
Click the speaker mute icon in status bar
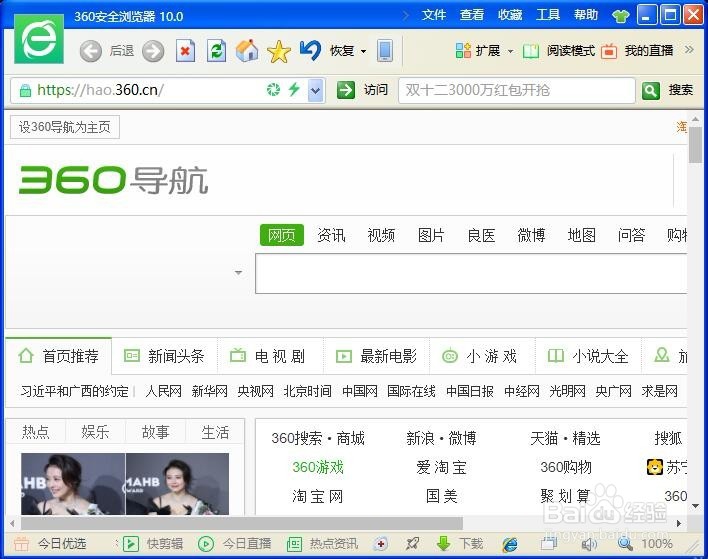(x=588, y=545)
